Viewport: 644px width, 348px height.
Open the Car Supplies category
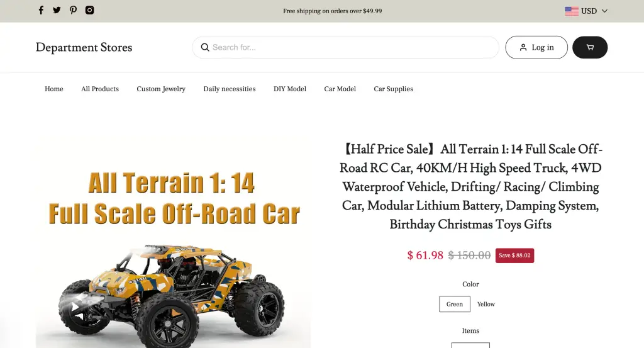tap(393, 89)
